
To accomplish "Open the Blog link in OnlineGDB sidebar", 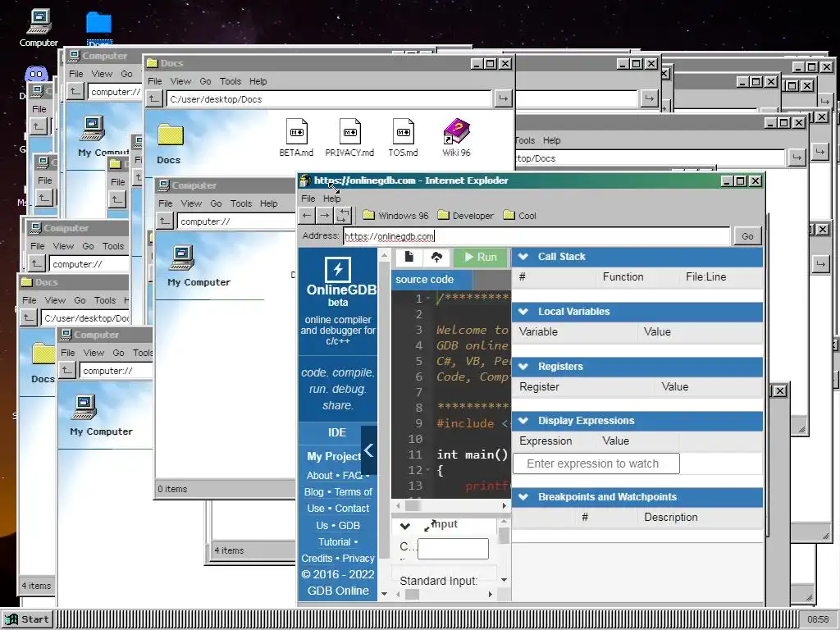I will [x=313, y=492].
